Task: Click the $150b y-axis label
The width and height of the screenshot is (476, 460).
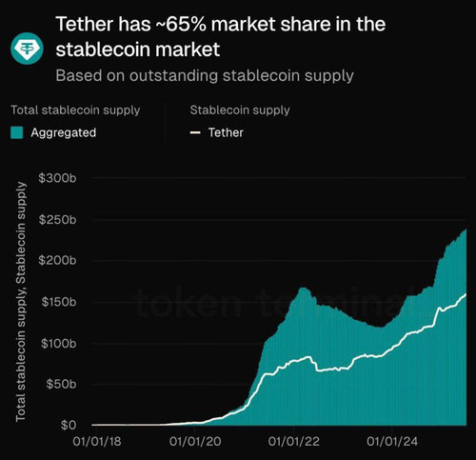Action: pos(59,302)
